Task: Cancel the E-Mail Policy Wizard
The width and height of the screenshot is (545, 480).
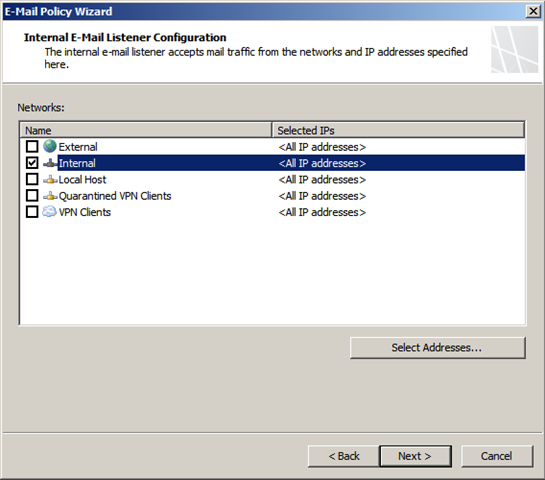Action: [497, 456]
